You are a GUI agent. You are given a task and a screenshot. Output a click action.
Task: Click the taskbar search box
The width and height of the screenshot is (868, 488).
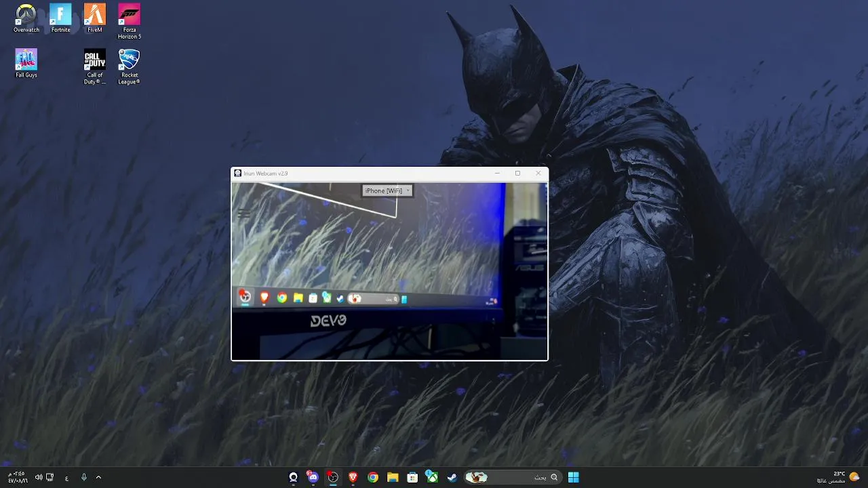(513, 477)
